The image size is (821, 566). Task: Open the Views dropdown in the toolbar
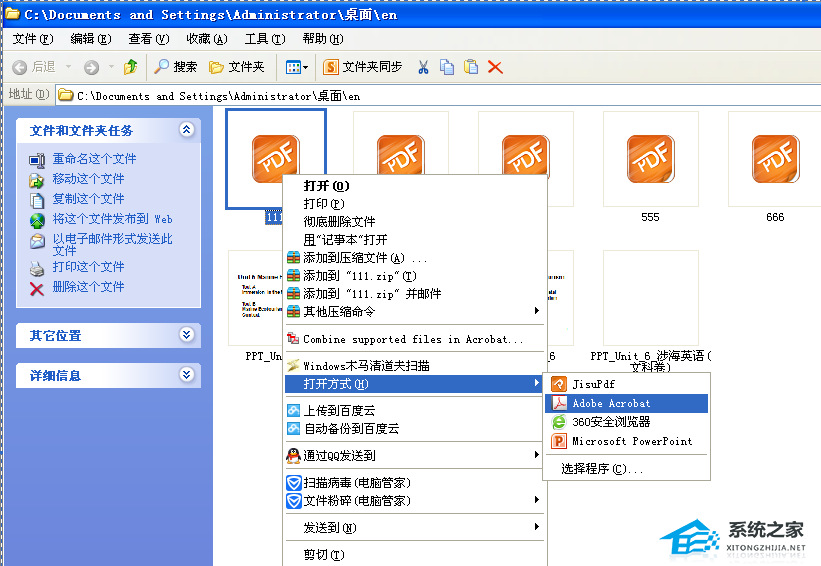[297, 67]
